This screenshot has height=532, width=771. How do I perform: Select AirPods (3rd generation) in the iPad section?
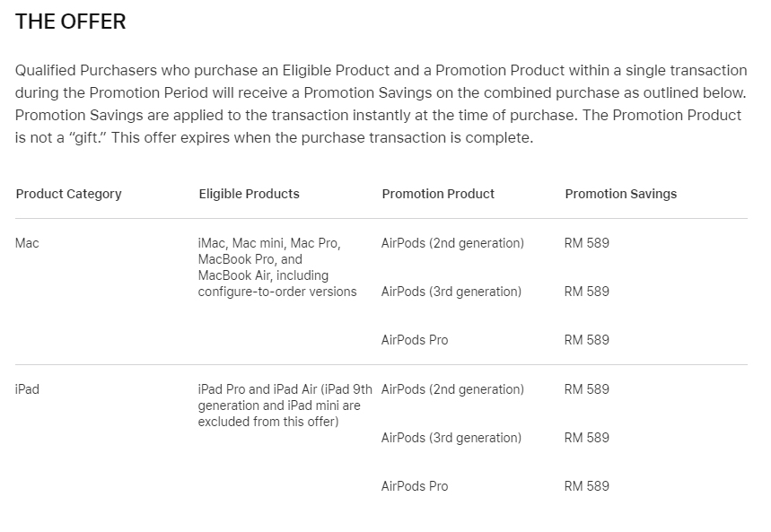[451, 438]
